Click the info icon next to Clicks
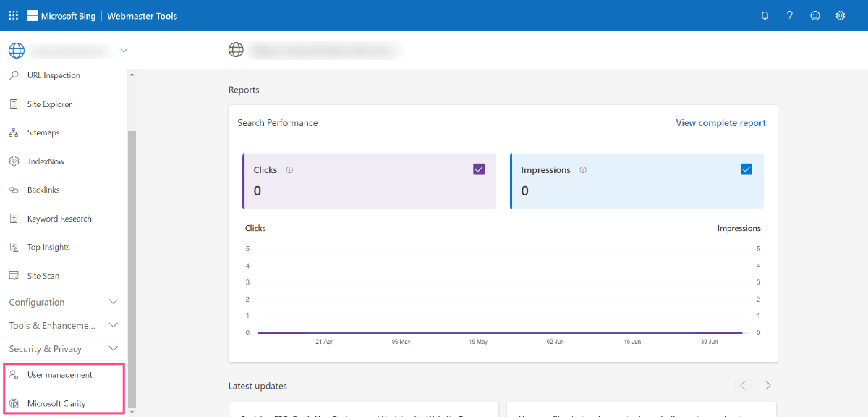Image resolution: width=868 pixels, height=417 pixels. coord(289,170)
